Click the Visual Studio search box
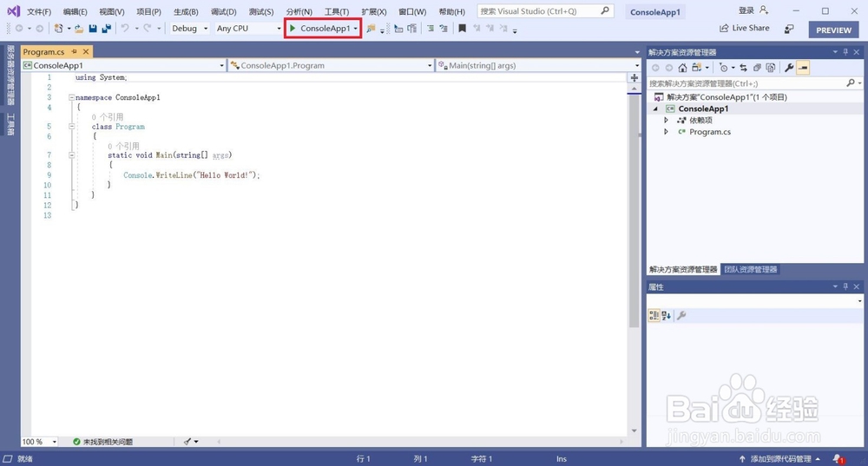This screenshot has height=466, width=868. 545,11
